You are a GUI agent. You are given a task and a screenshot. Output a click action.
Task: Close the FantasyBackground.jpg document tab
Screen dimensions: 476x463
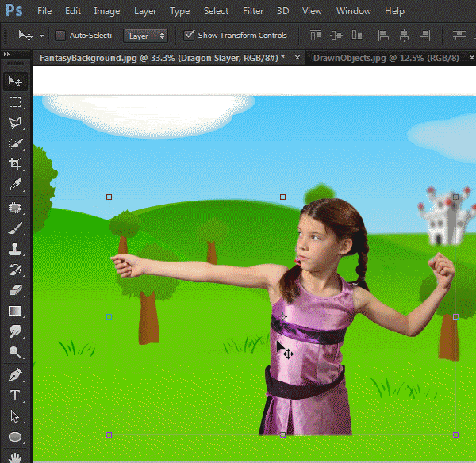coord(297,57)
